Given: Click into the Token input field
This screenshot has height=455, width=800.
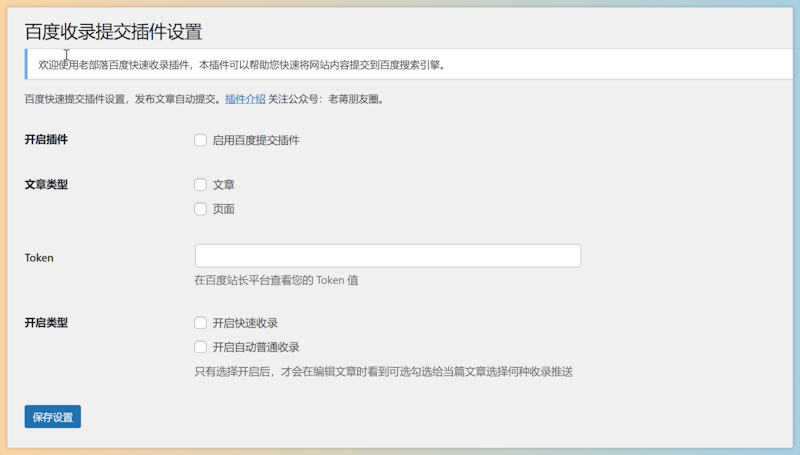Looking at the screenshot, I should click(388, 256).
